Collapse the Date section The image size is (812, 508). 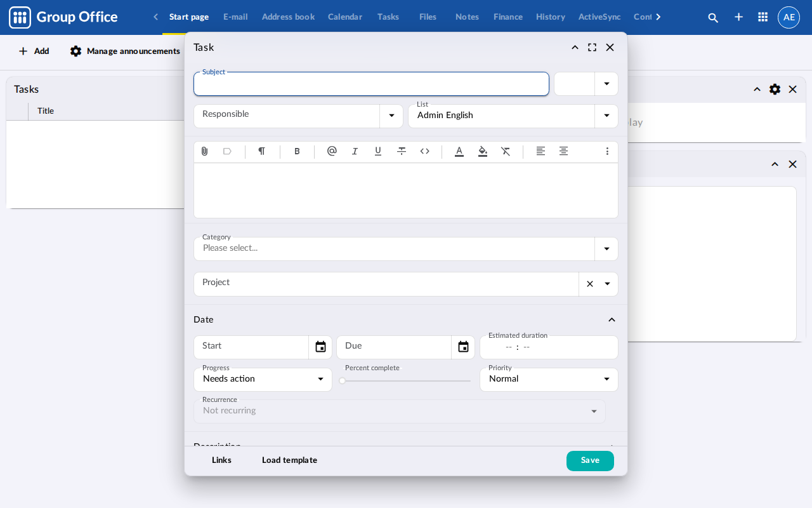(612, 320)
